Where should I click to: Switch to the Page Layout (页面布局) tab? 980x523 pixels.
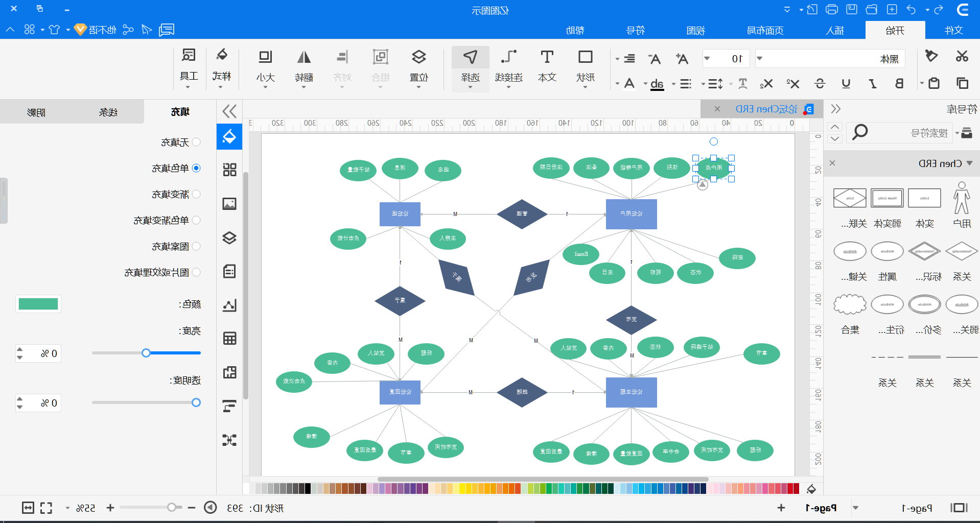[x=765, y=31]
